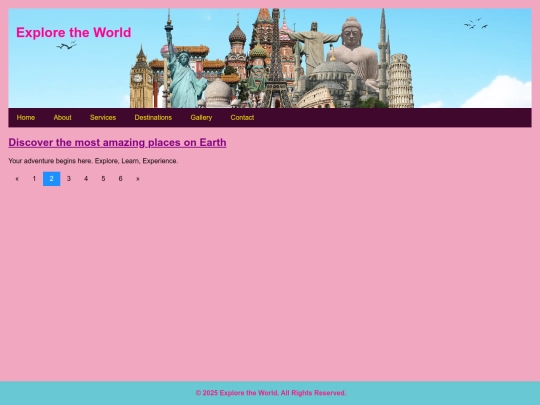540x405 pixels.
Task: Open pagination page 6
Action: tap(120, 179)
